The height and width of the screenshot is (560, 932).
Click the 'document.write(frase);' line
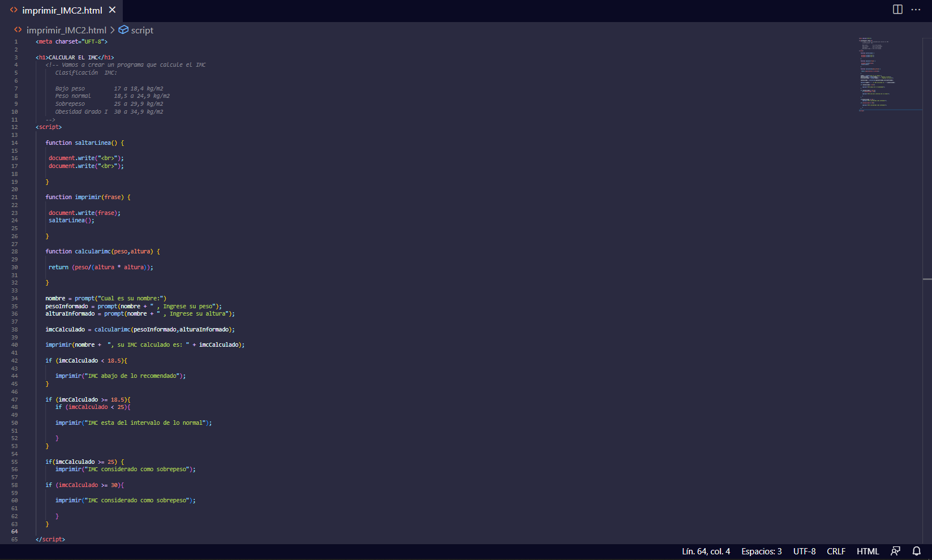pyautogui.click(x=84, y=213)
